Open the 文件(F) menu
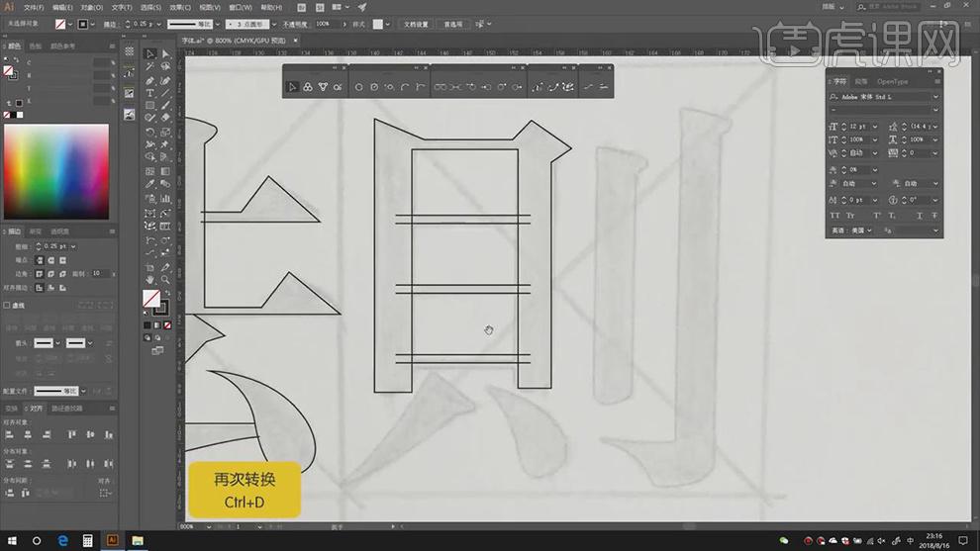Image resolution: width=980 pixels, height=551 pixels. pyautogui.click(x=34, y=8)
